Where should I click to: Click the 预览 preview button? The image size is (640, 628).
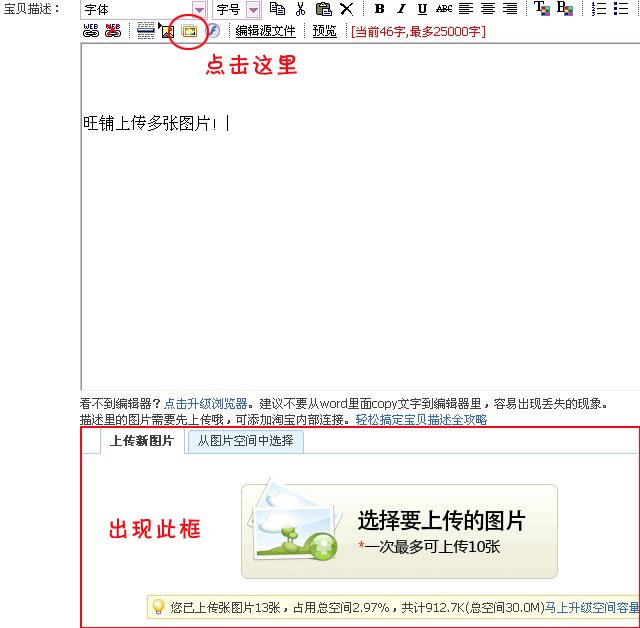pyautogui.click(x=324, y=31)
